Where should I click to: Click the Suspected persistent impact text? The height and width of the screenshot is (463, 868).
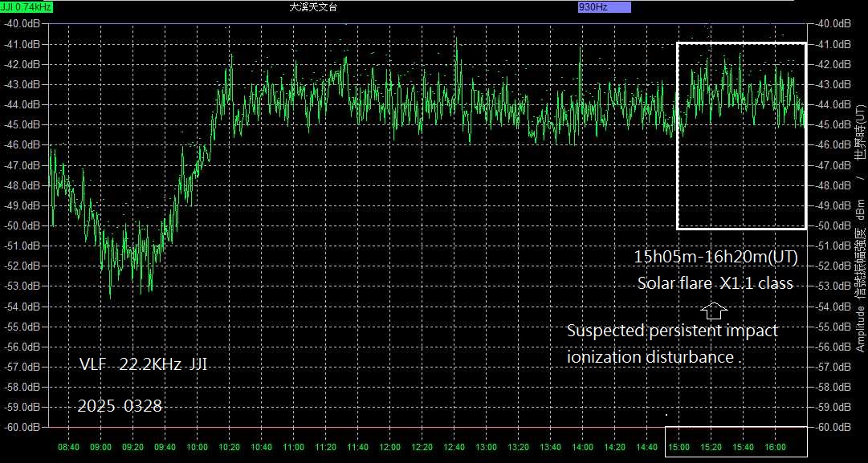(x=671, y=331)
